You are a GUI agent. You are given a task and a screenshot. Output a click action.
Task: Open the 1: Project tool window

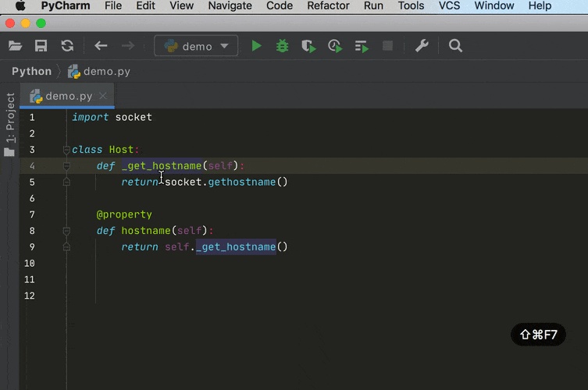10,124
